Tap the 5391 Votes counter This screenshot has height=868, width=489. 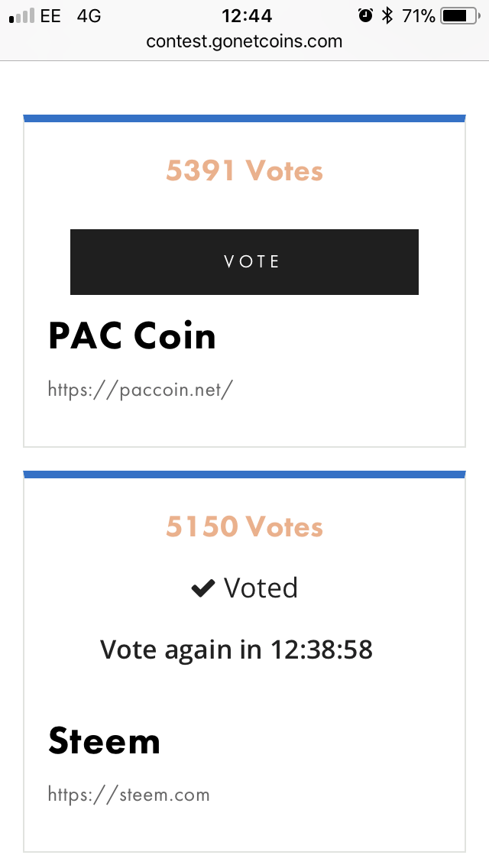pyautogui.click(x=244, y=171)
